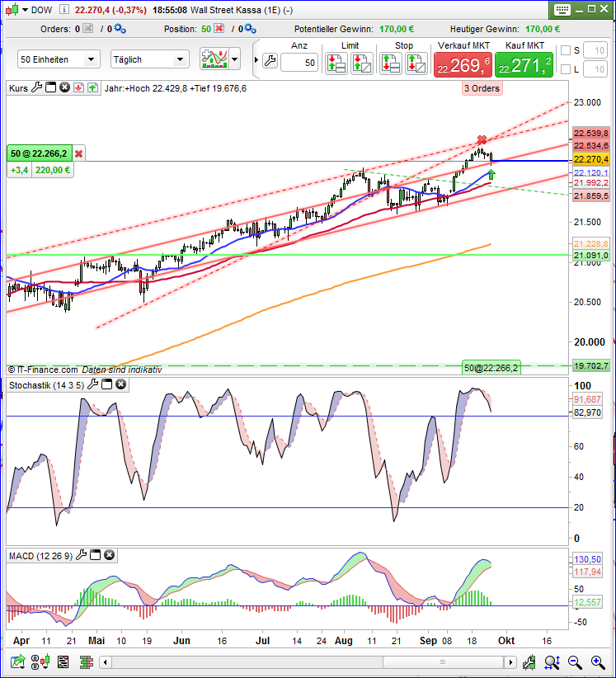Place second Stop order icon
Image resolution: width=616 pixels, height=678 pixels.
[x=416, y=64]
